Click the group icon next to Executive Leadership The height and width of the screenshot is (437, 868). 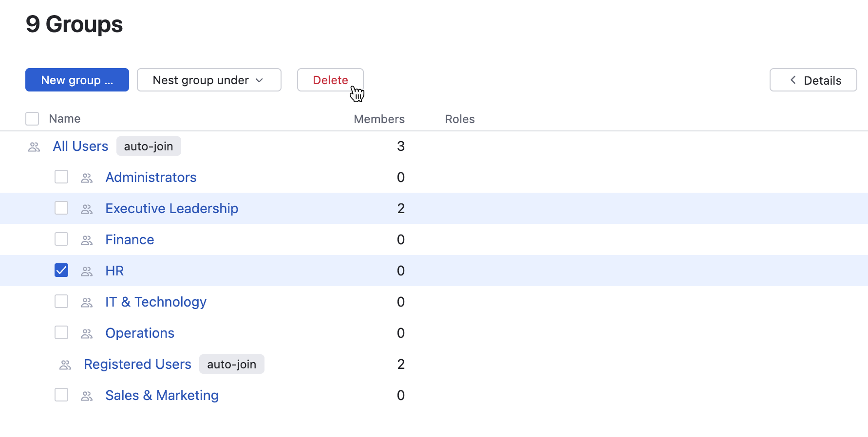(x=87, y=209)
